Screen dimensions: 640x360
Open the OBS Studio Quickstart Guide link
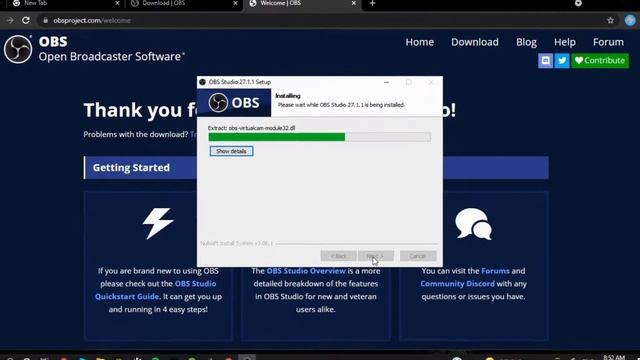(156, 290)
